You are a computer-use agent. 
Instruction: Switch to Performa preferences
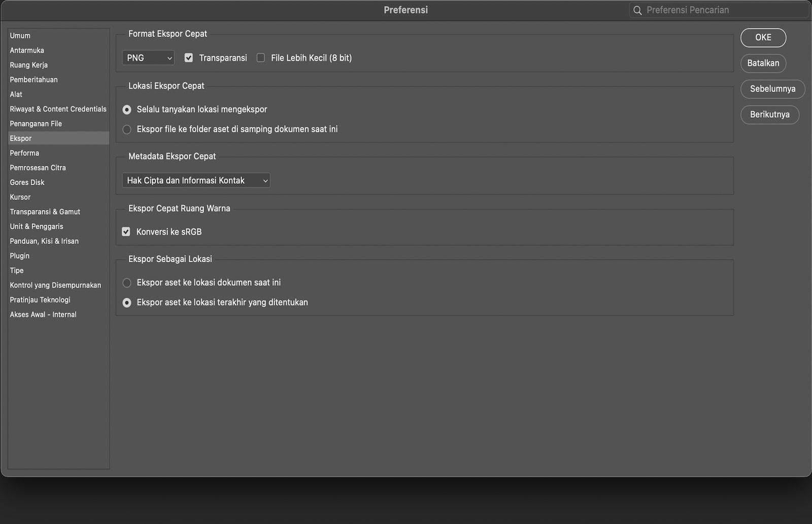click(24, 153)
